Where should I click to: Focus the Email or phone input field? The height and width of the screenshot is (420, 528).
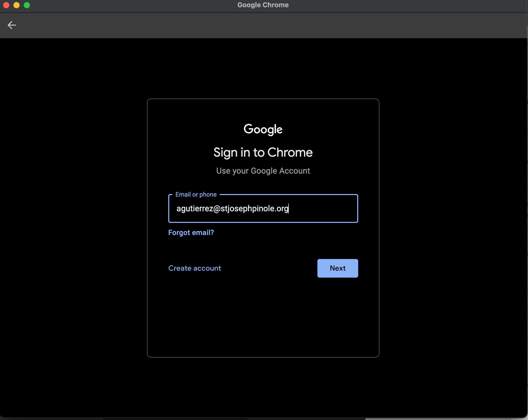(x=263, y=208)
